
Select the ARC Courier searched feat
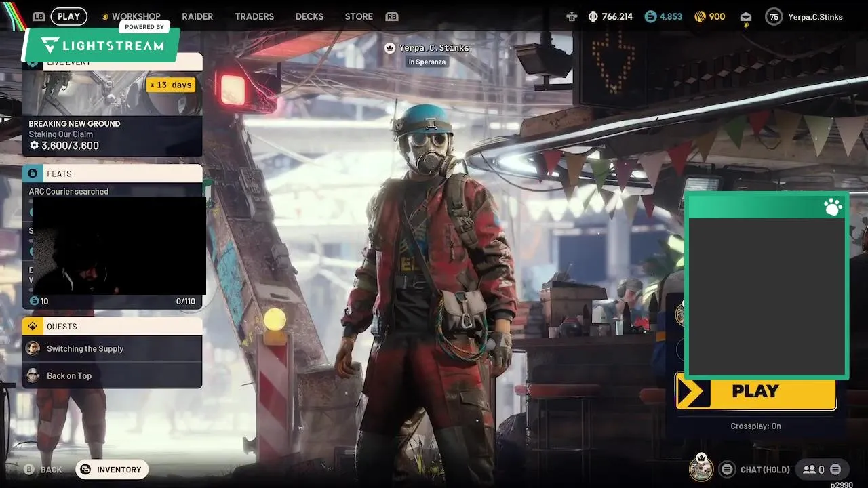(68, 192)
